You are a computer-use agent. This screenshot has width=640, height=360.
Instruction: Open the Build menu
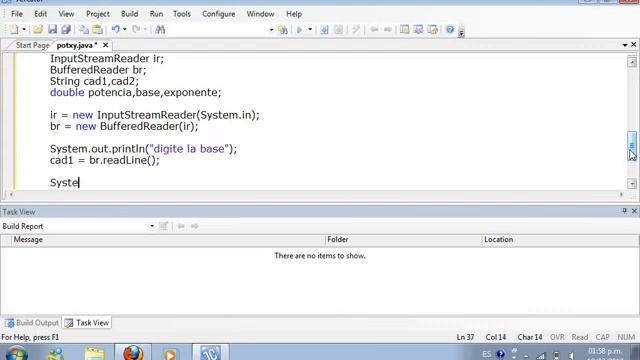coord(129,14)
